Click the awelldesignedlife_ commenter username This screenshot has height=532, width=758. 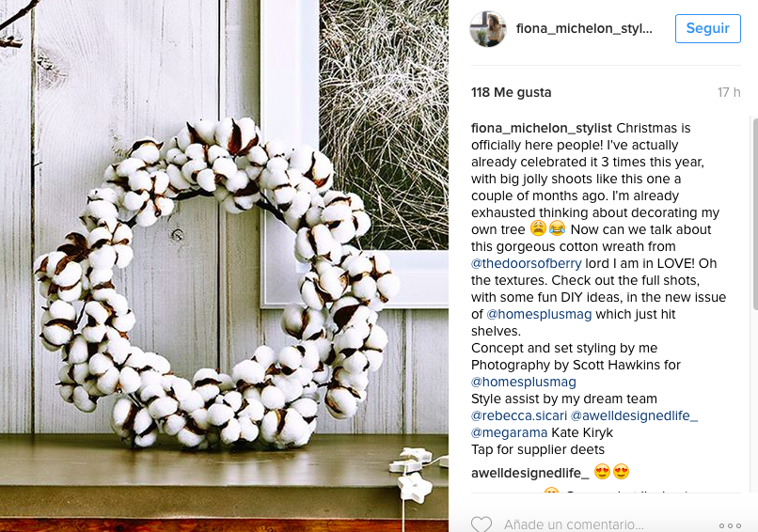click(x=529, y=473)
